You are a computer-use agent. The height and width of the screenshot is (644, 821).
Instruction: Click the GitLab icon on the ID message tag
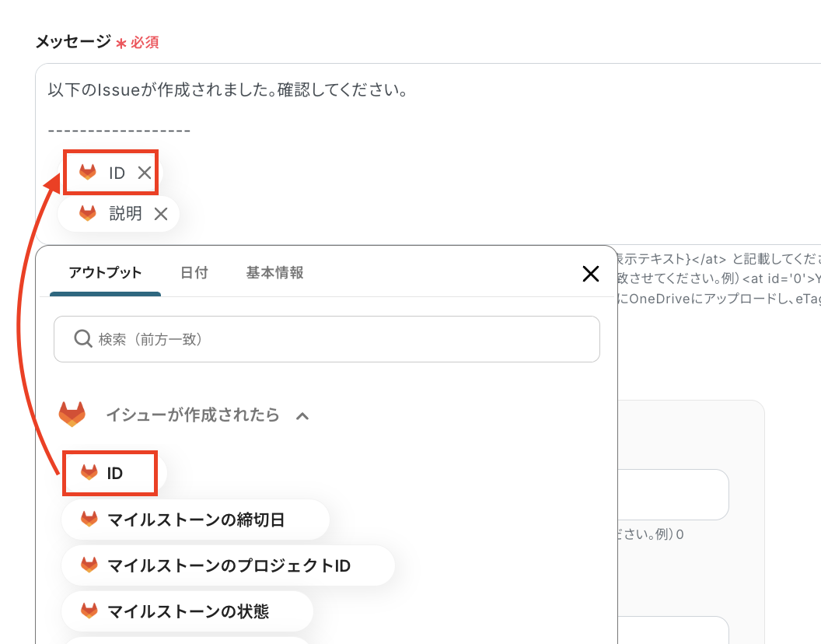(x=88, y=173)
